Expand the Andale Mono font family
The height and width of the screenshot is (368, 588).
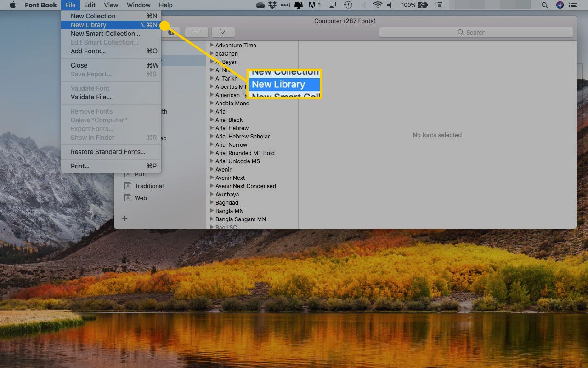click(212, 103)
